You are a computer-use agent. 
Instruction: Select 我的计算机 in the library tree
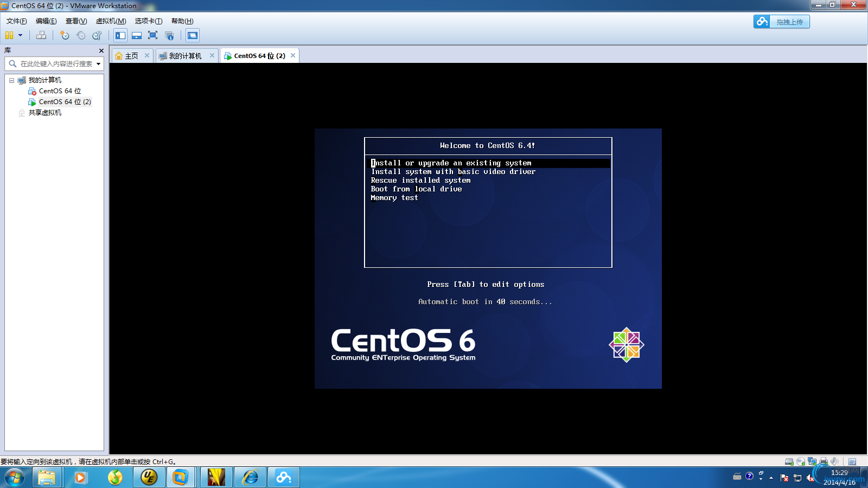click(45, 80)
